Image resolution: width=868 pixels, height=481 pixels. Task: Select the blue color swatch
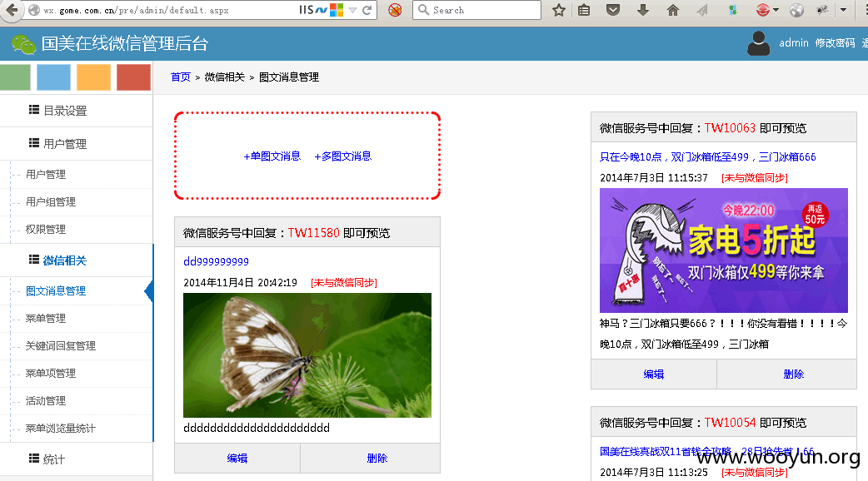point(53,77)
